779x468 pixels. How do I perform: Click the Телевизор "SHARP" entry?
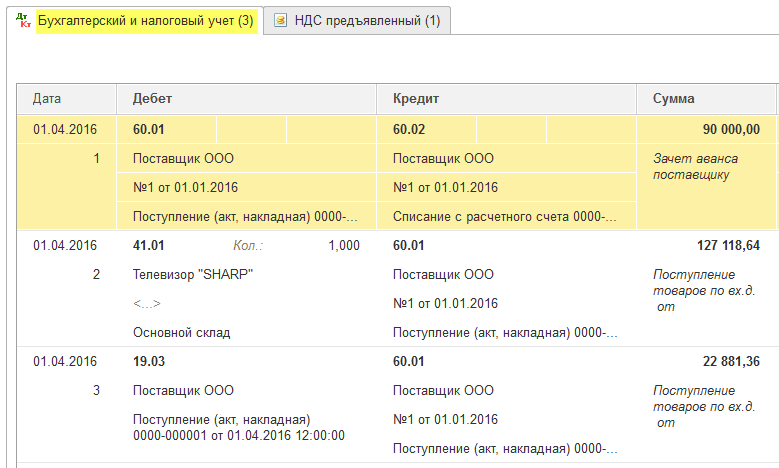point(193,275)
